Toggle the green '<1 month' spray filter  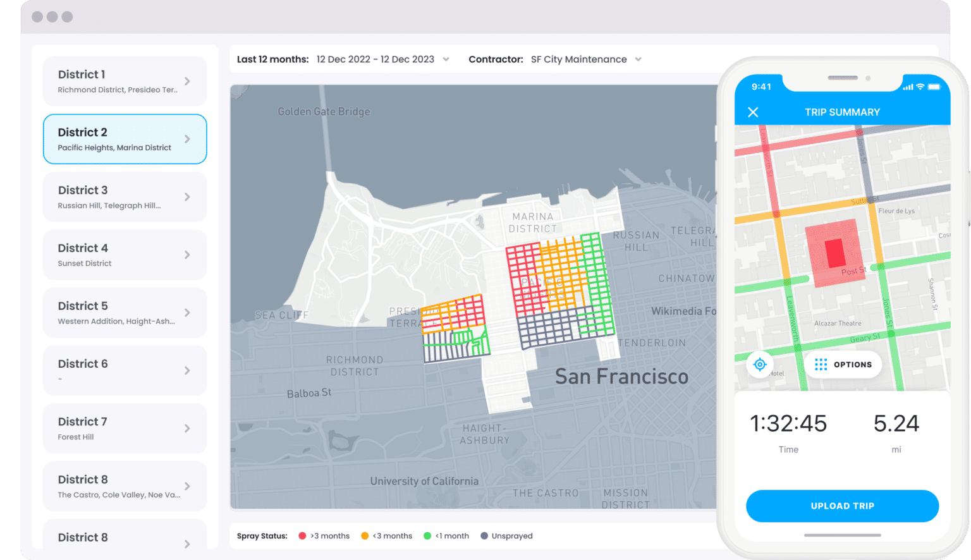[427, 535]
